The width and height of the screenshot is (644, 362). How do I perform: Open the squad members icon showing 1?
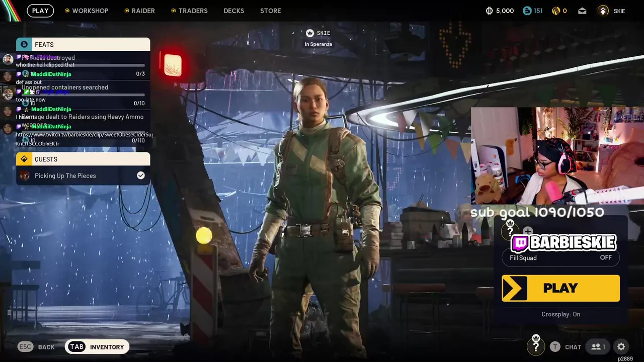point(598,346)
